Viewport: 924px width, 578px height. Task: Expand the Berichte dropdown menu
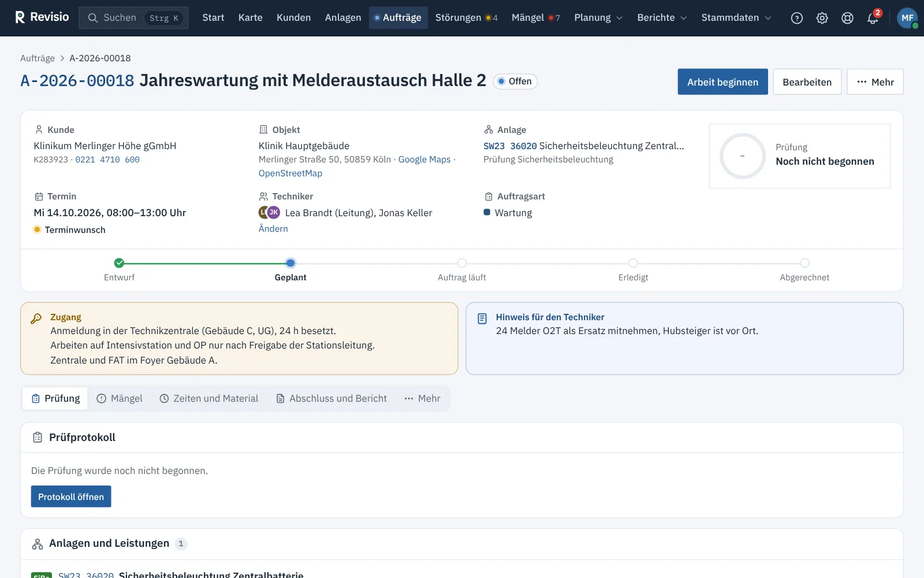662,18
